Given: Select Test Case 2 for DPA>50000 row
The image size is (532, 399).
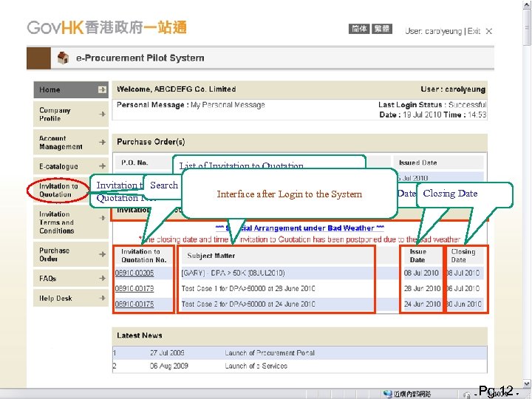Looking at the screenshot, I should click(248, 304).
